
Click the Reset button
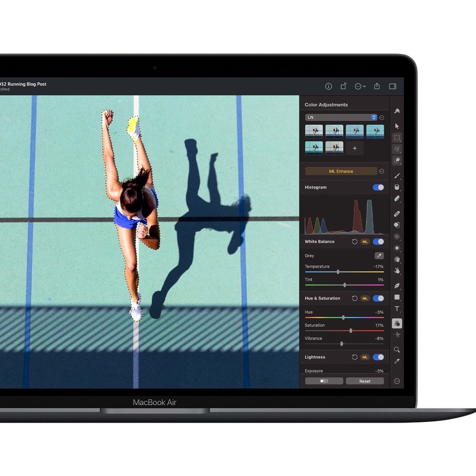(x=365, y=381)
